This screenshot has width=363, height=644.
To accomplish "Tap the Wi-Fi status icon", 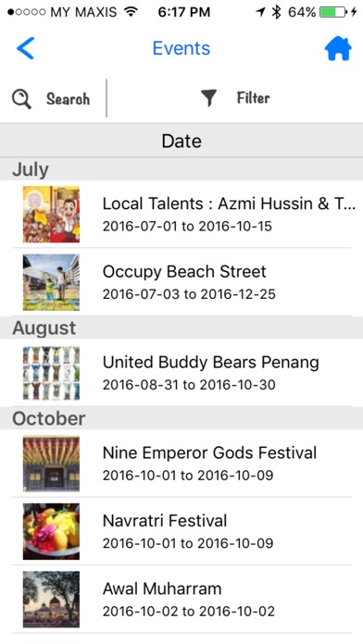I will pyautogui.click(x=131, y=12).
